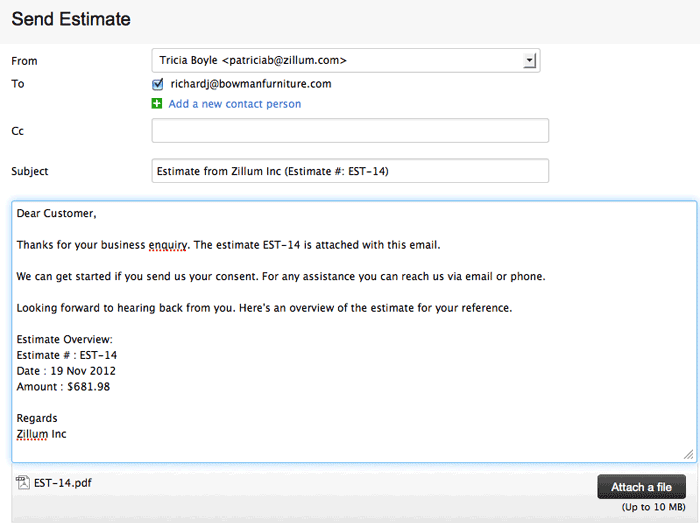
Task: Click the 'Send Estimate' heading
Action: click(71, 19)
